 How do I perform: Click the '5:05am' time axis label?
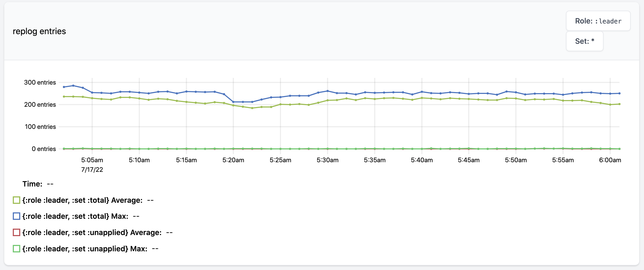92,160
